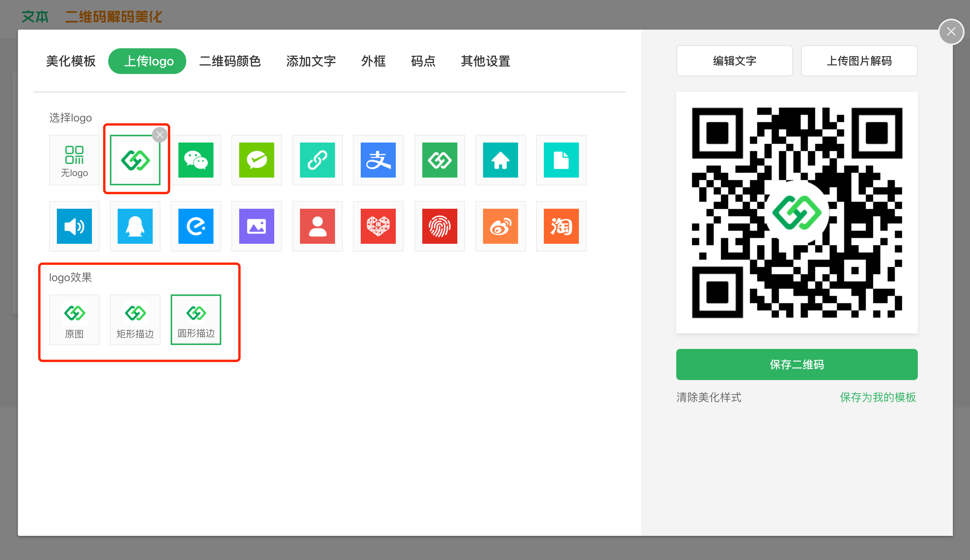Choose the red fingerprint logo
970x560 pixels.
tap(440, 226)
